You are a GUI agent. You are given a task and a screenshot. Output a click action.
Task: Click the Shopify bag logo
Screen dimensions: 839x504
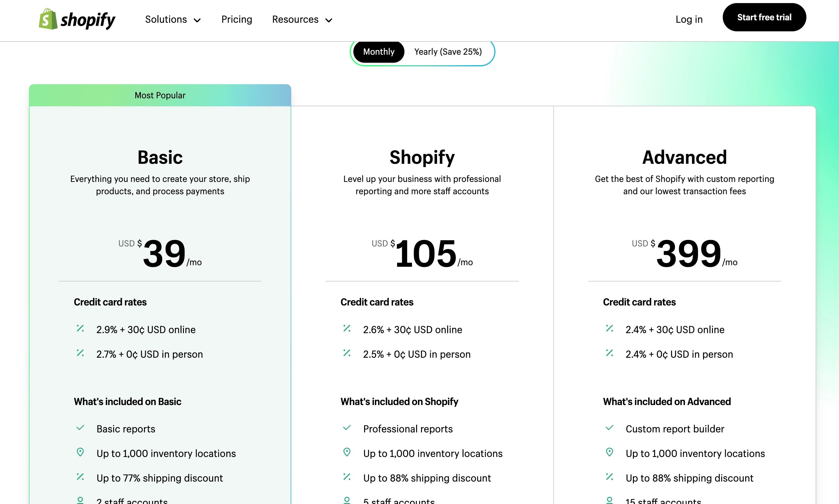[48, 19]
